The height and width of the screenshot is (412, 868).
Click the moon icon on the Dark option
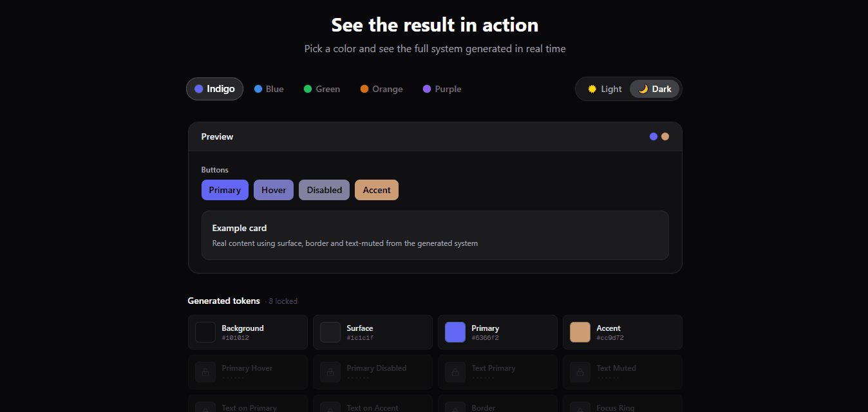pyautogui.click(x=642, y=88)
